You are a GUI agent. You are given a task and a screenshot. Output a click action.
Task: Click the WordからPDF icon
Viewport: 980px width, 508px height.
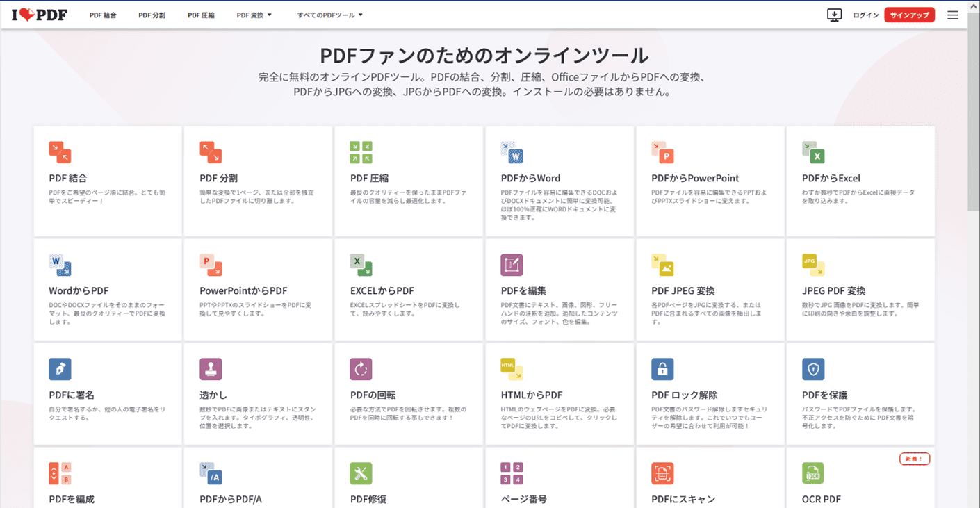[60, 265]
